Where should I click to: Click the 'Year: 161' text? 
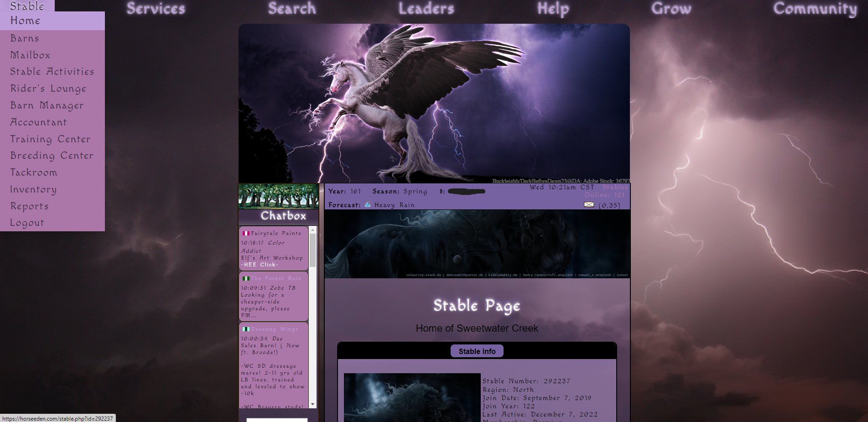(x=345, y=191)
